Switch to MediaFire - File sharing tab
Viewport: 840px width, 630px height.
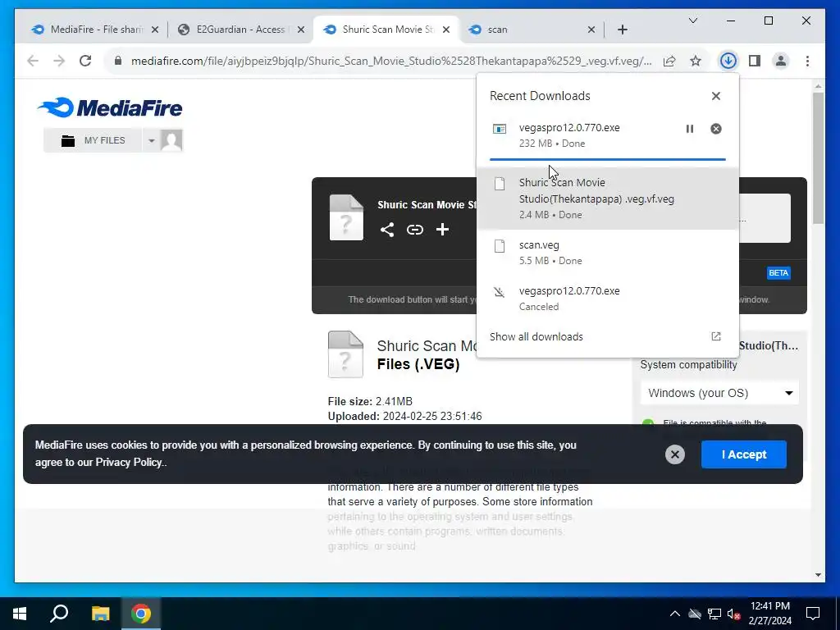pos(95,30)
